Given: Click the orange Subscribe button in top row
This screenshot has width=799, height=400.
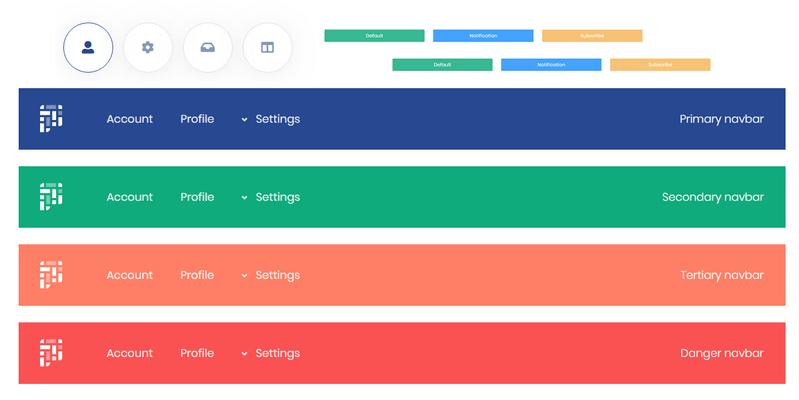Looking at the screenshot, I should tap(592, 36).
